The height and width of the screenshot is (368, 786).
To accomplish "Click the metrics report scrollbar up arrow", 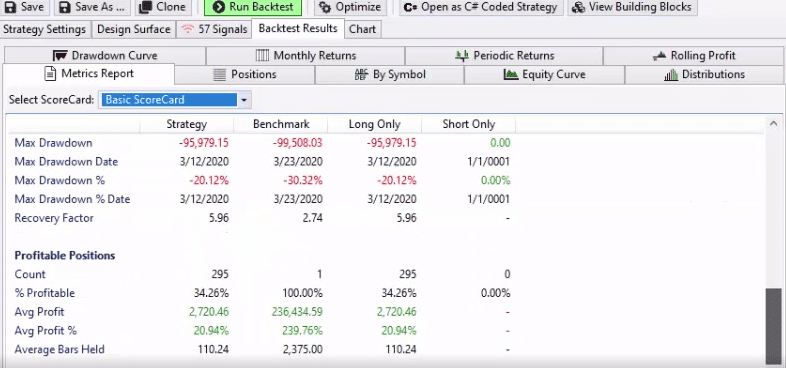I will coord(773,123).
